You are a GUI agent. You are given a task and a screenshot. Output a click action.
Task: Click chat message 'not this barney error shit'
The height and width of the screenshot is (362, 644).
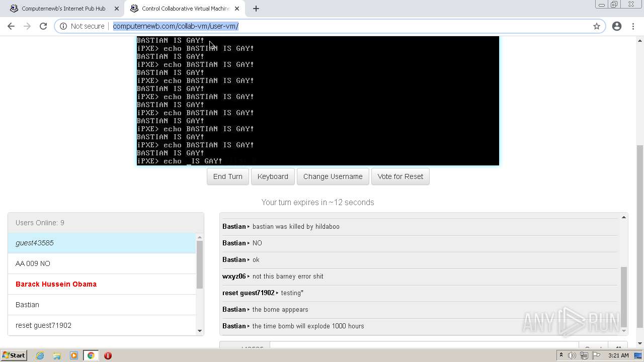pos(288,276)
